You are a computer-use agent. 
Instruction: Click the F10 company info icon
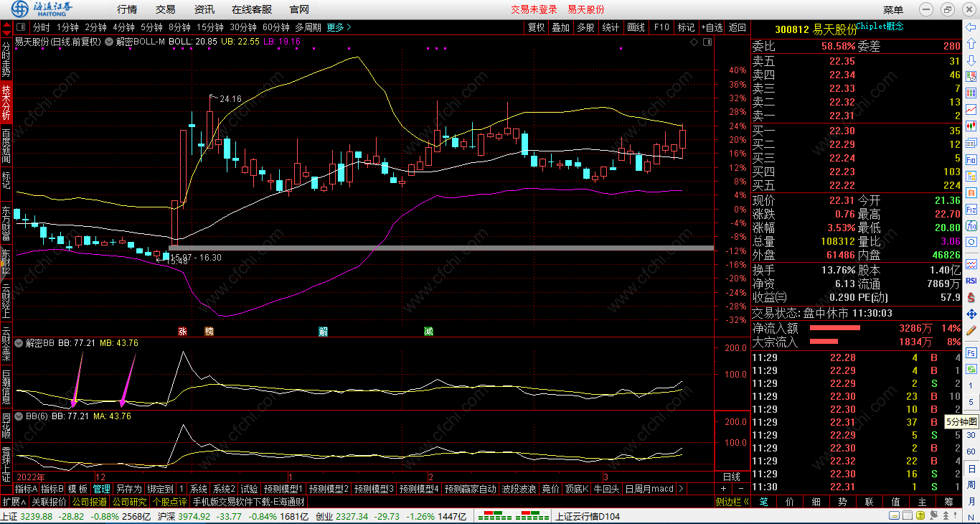tap(971, 159)
